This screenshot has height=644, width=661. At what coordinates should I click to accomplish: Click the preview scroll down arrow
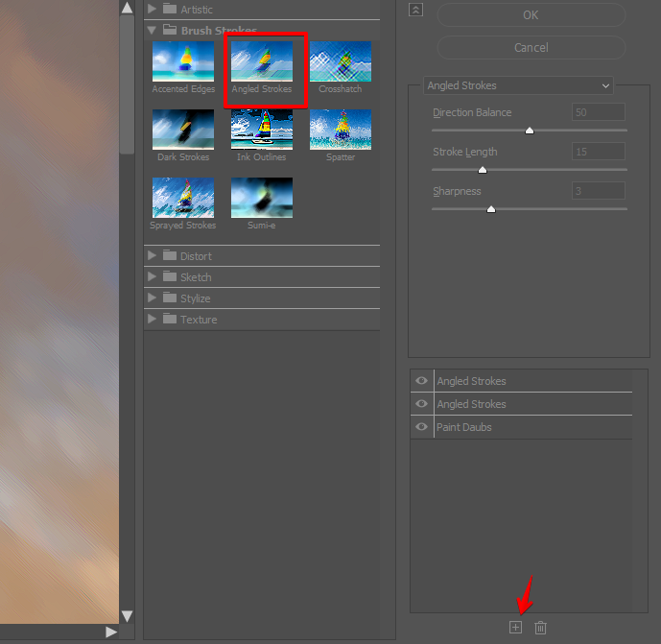(x=127, y=616)
